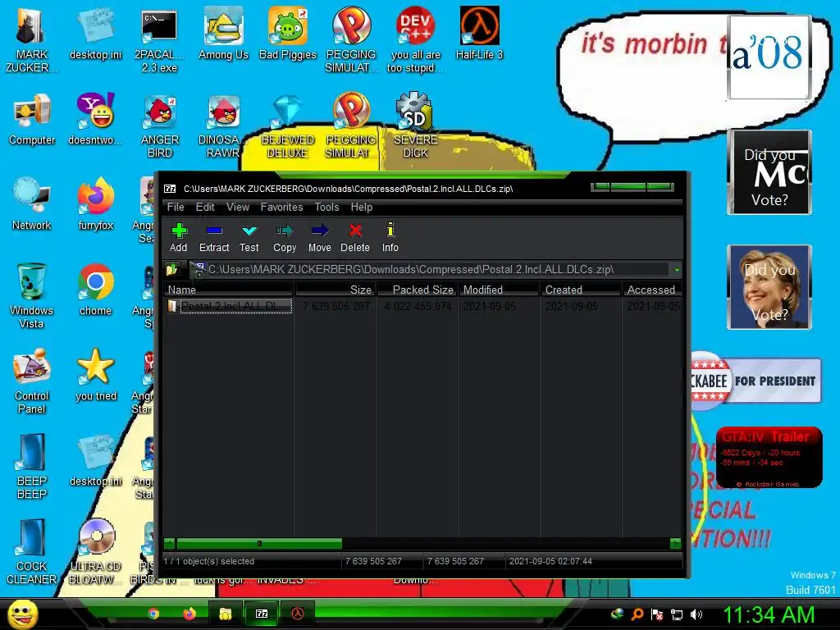840x630 pixels.
Task: Open SEVERE DICK desktop shortcut
Action: (x=415, y=126)
